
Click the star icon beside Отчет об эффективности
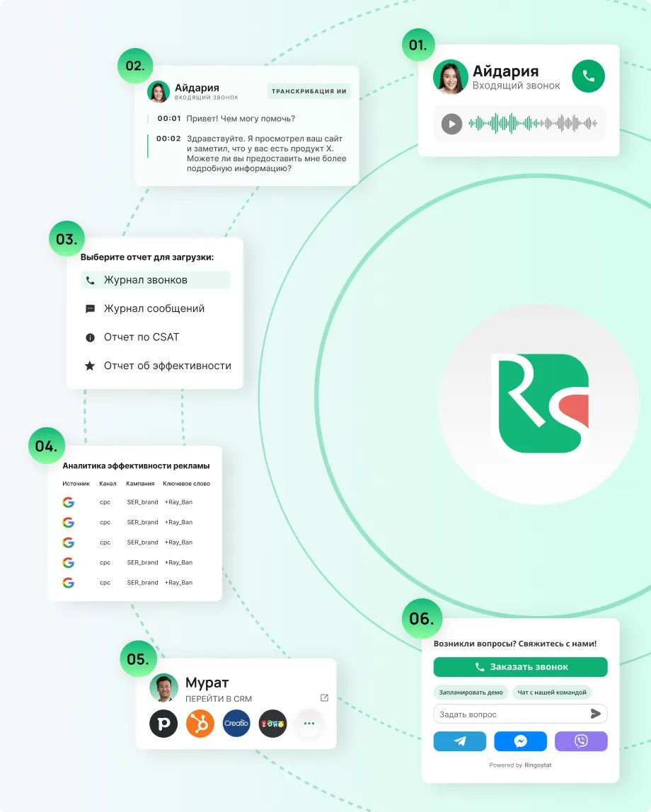tap(90, 366)
